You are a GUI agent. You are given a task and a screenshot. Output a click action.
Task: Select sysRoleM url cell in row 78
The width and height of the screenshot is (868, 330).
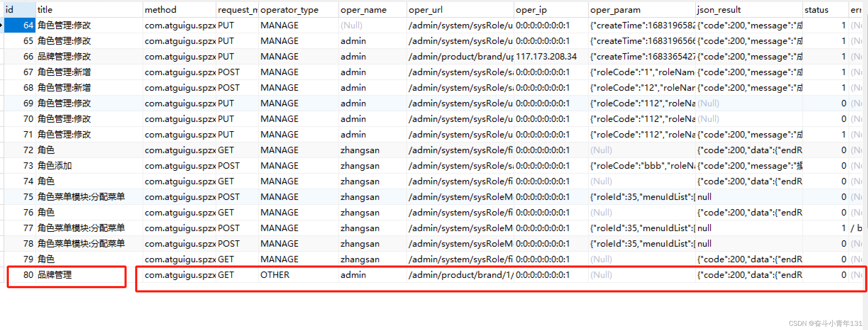click(460, 244)
